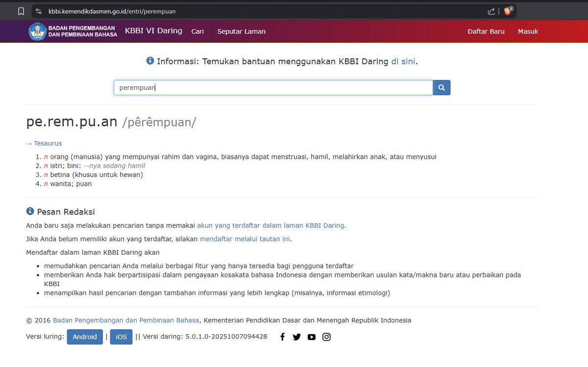Follow the 'di sini' help link

tap(403, 61)
